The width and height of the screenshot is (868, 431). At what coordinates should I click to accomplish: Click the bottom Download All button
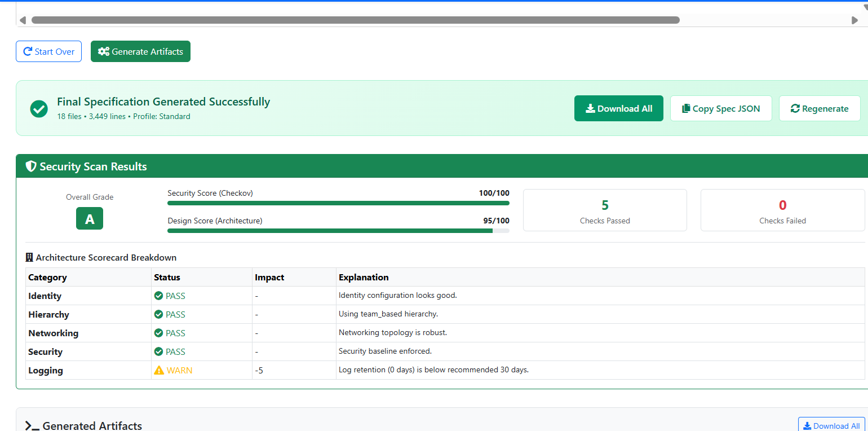coord(832,425)
